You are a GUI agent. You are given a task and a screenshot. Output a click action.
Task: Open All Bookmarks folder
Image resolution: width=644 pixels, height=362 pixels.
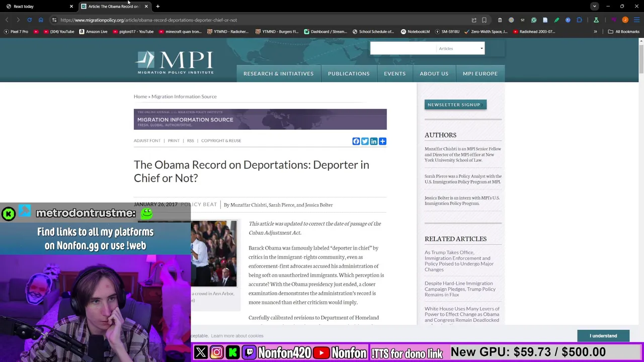[x=624, y=32]
